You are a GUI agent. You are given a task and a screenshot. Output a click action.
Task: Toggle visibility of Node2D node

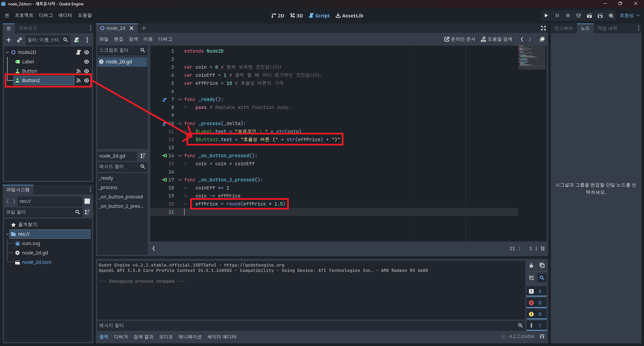(x=87, y=52)
